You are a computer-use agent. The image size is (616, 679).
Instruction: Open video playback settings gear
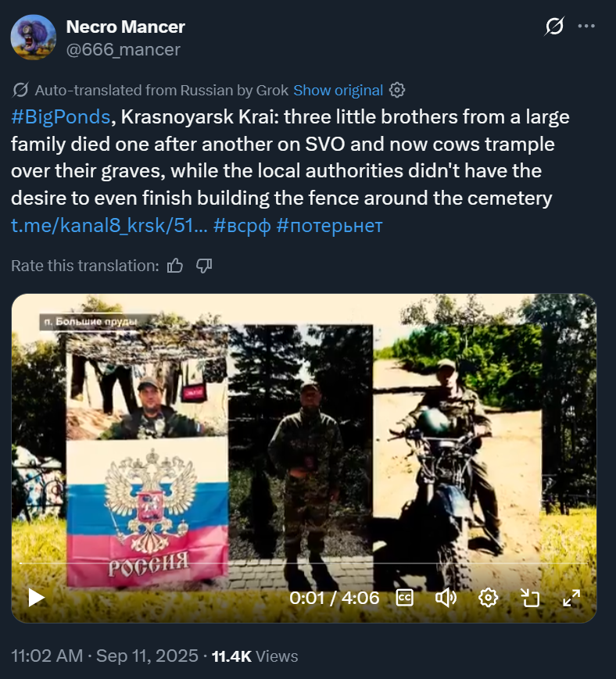(488, 598)
